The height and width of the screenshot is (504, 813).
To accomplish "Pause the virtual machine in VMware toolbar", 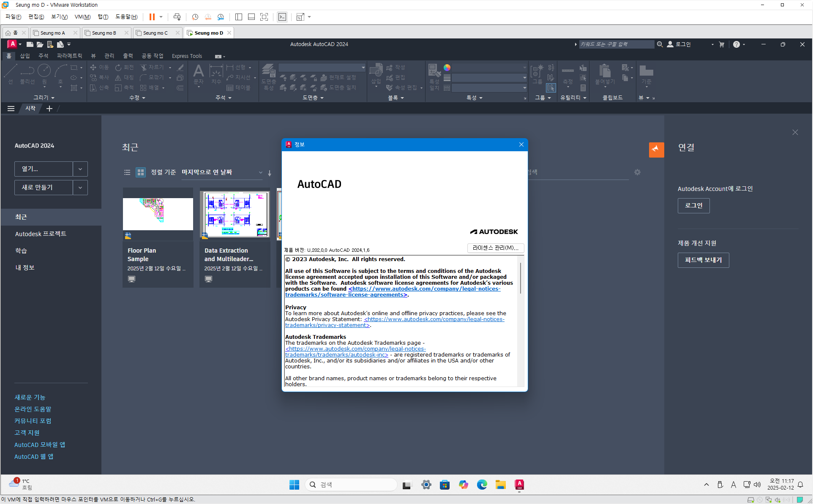I will pos(152,17).
